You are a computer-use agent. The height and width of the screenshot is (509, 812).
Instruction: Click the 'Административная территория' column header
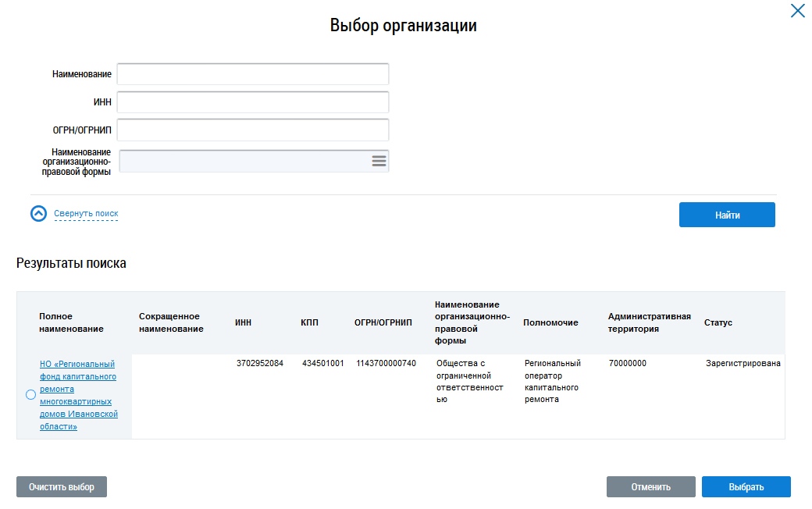coord(649,322)
